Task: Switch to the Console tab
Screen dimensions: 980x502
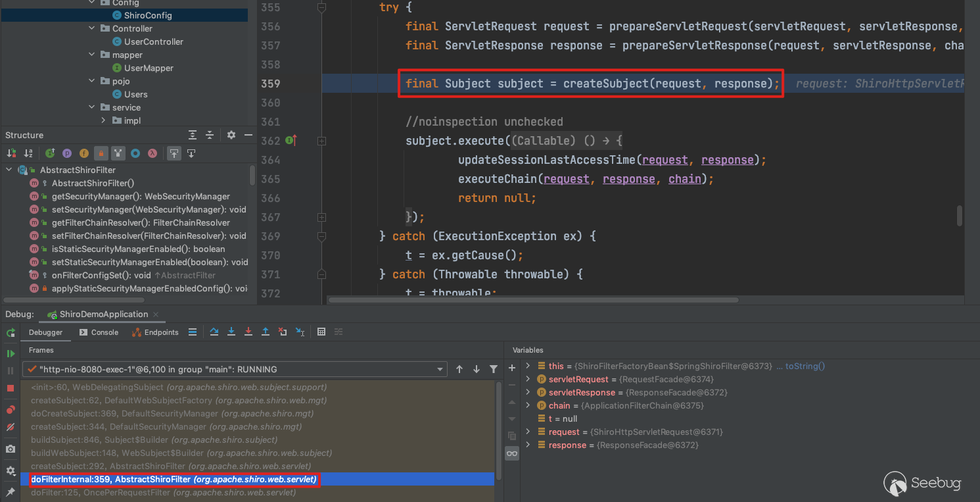Action: [x=99, y=332]
